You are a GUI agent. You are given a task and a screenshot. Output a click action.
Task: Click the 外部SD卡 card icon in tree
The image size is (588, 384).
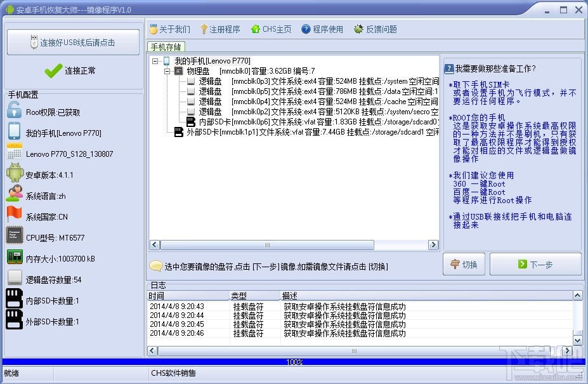179,132
